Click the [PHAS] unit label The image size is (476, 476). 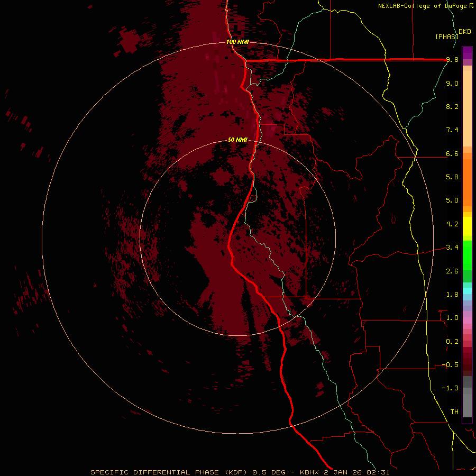coord(446,36)
